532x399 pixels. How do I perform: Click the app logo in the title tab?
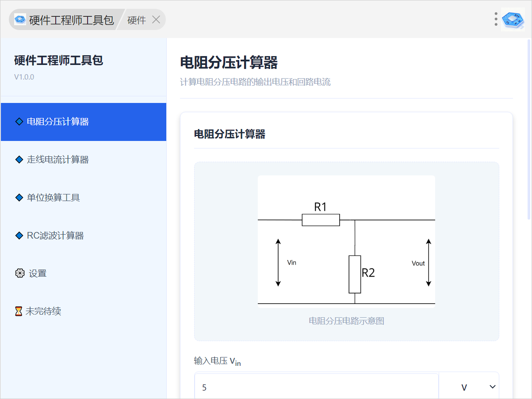[x=20, y=19]
